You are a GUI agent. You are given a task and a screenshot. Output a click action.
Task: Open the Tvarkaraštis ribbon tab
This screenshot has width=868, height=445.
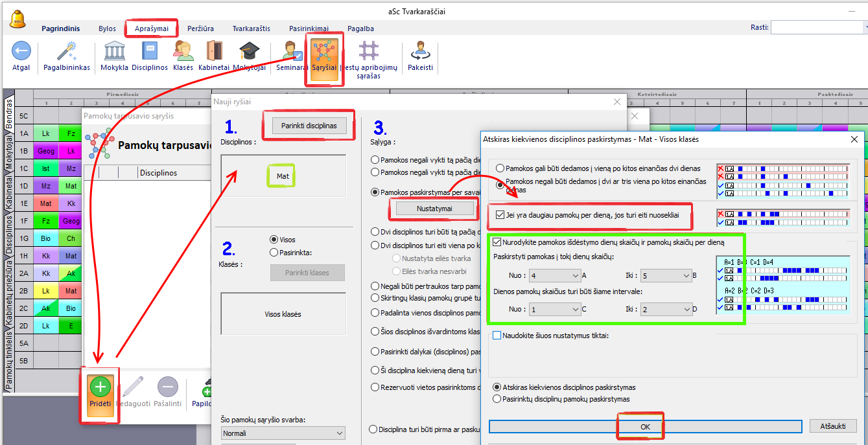pos(252,29)
